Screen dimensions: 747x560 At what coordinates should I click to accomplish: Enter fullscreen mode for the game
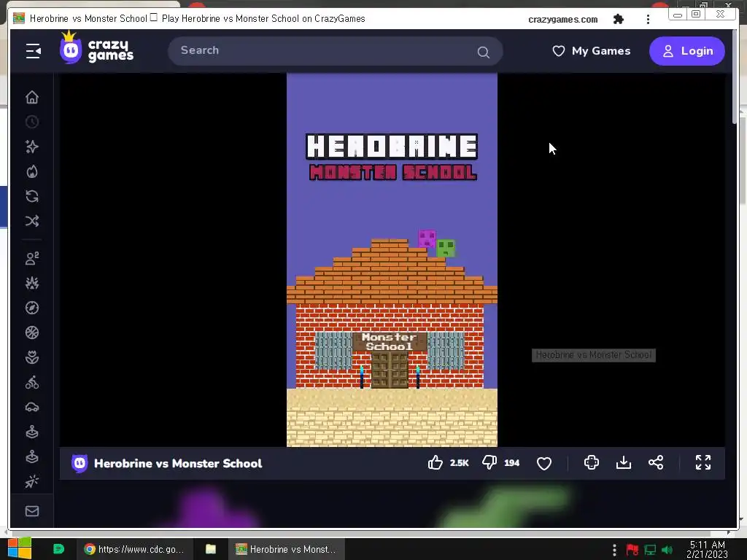tap(703, 462)
